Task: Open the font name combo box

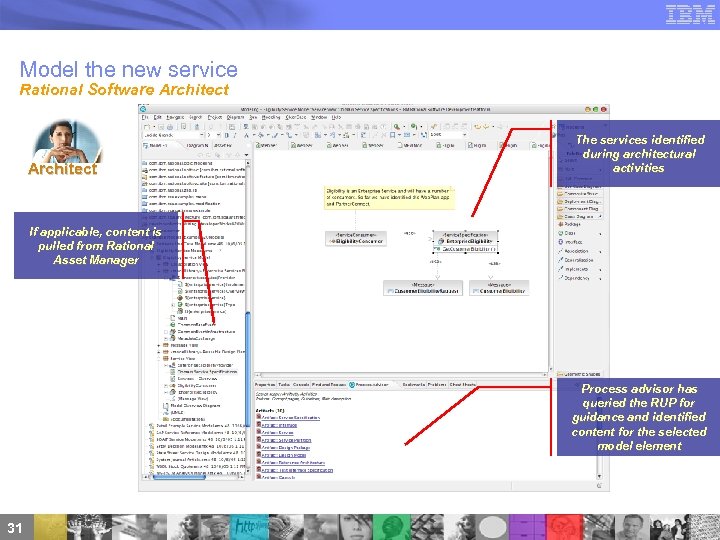Action: (173, 135)
